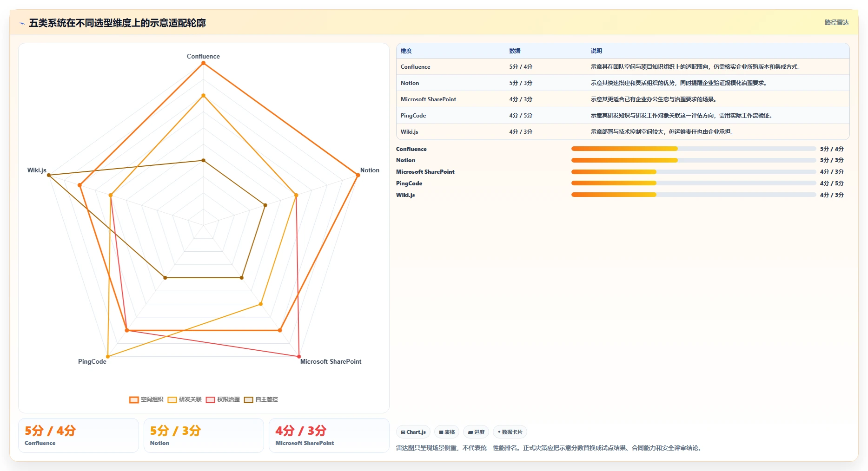Open the 4分 / 3分 Microsoft SharePoint data card
Image resolution: width=868 pixels, height=471 pixels.
pyautogui.click(x=329, y=435)
